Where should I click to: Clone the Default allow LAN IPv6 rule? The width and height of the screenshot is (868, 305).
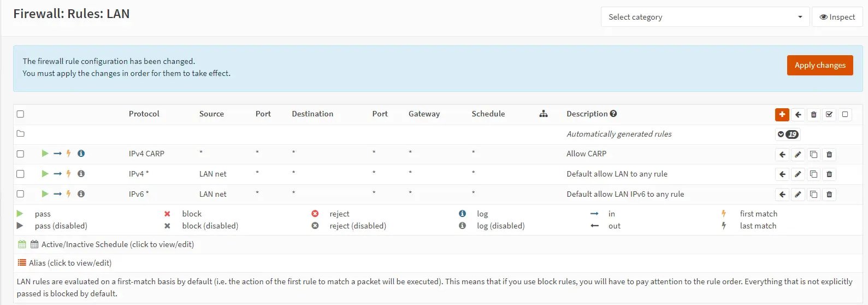pyautogui.click(x=813, y=195)
